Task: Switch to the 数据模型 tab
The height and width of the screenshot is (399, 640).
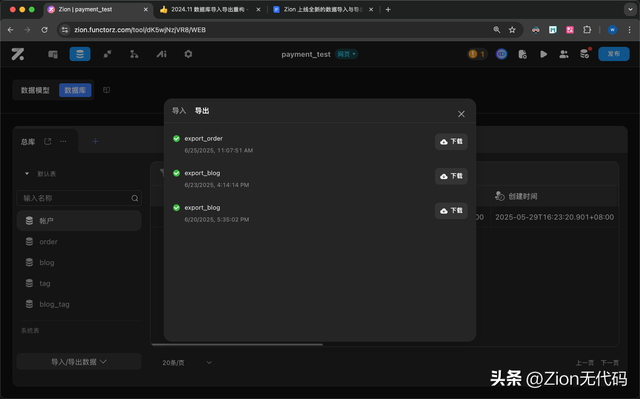Action: 35,90
